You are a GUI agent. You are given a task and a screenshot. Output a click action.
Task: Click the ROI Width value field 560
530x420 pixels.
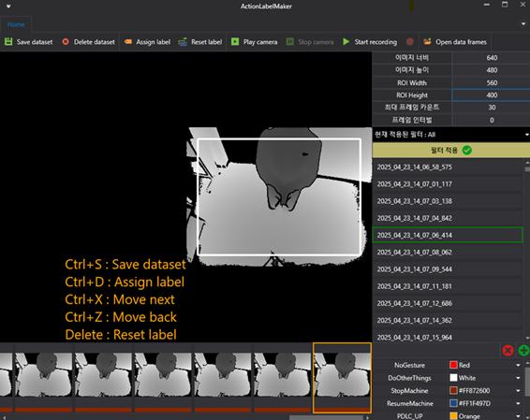[x=491, y=82]
